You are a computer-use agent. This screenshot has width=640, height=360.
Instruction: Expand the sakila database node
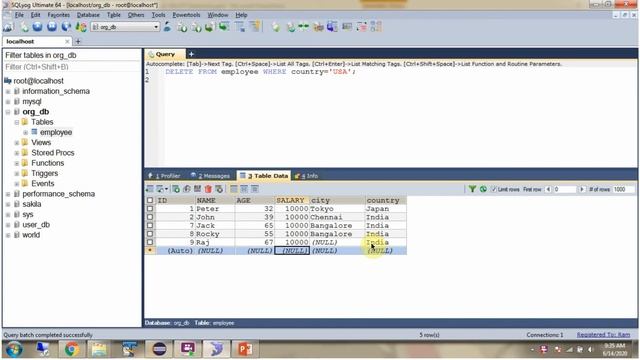coord(8,204)
